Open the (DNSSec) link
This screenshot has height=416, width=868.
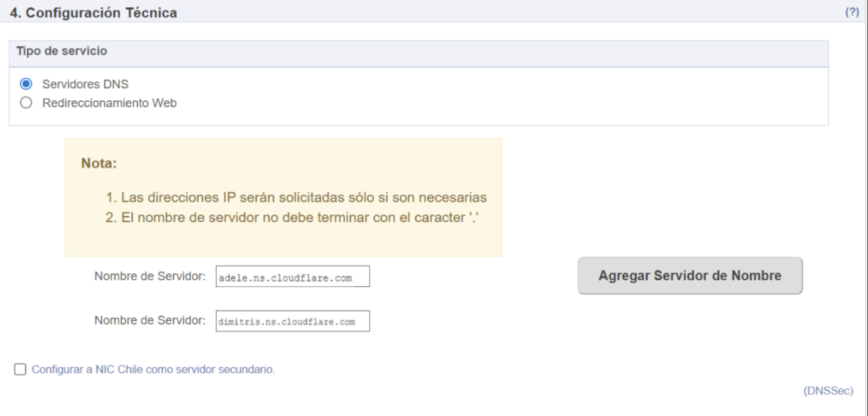[827, 391]
